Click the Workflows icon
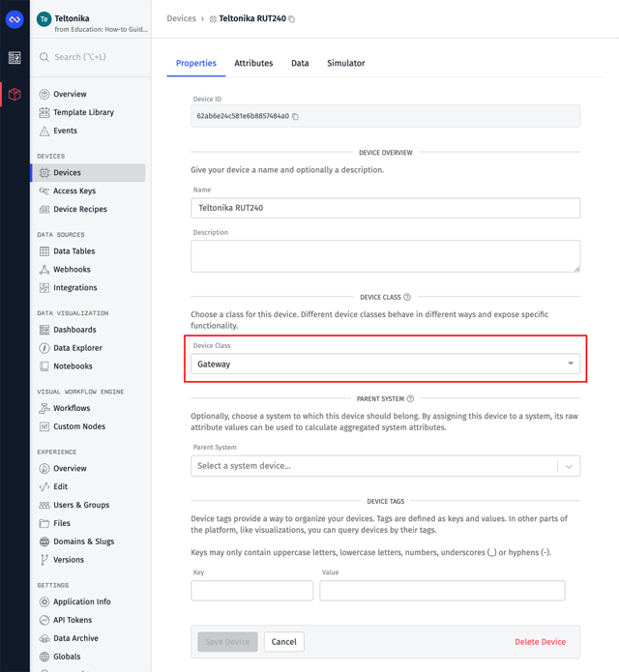 coord(44,408)
